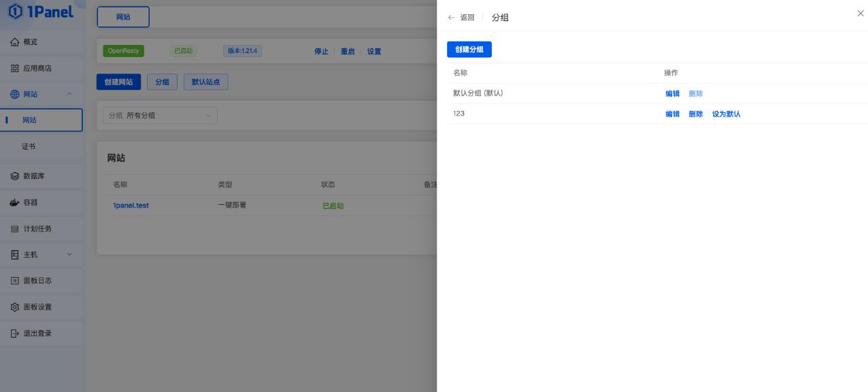Click the 已启动 status of 1panel.test

pyautogui.click(x=333, y=206)
